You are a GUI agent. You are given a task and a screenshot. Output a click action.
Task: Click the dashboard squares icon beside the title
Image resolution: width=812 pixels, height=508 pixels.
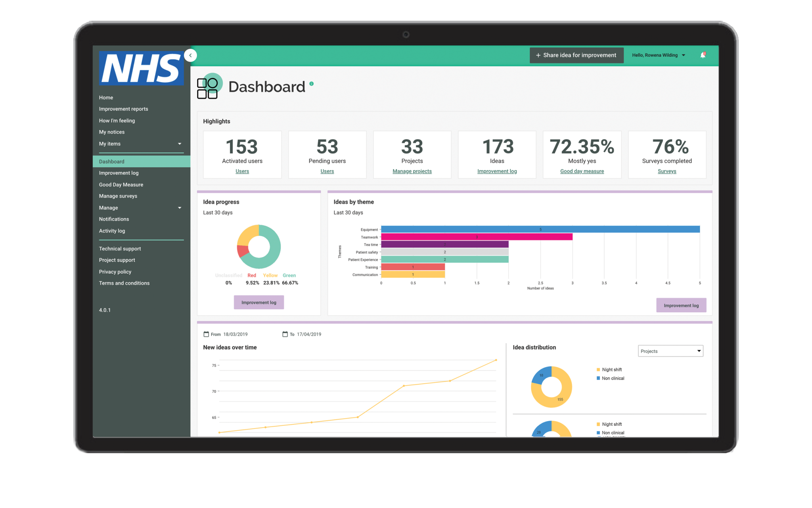[207, 88]
